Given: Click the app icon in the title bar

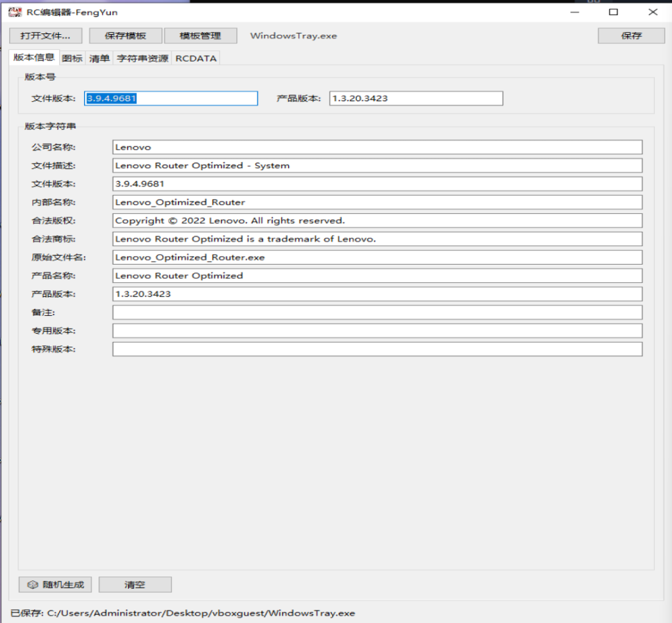Looking at the screenshot, I should [x=15, y=12].
